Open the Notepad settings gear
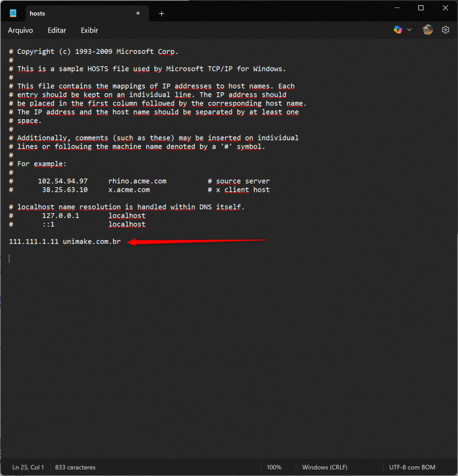The image size is (458, 476). coord(445,29)
